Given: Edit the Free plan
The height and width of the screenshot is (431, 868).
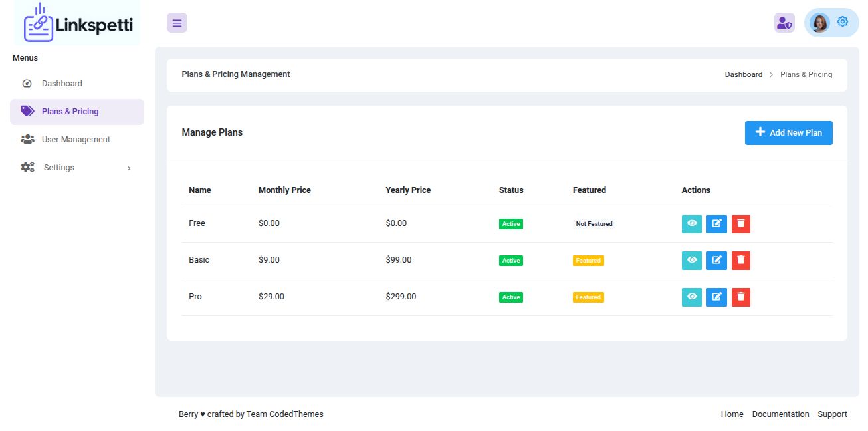Looking at the screenshot, I should (716, 224).
